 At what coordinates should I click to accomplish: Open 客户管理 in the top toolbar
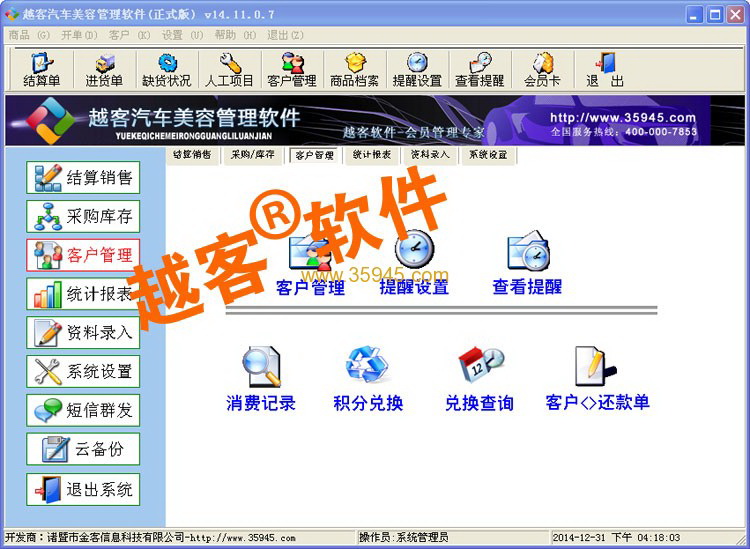[x=292, y=70]
